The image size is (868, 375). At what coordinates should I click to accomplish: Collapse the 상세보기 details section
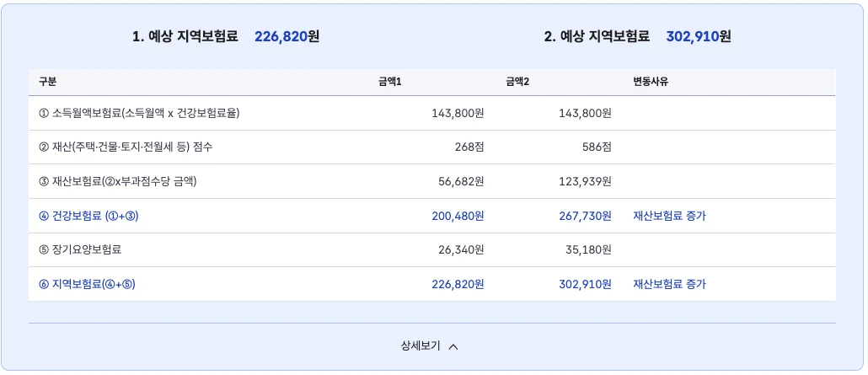pos(430,346)
